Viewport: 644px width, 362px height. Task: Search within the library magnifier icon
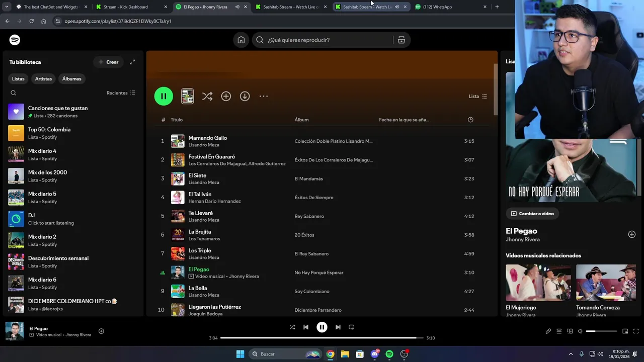click(14, 93)
